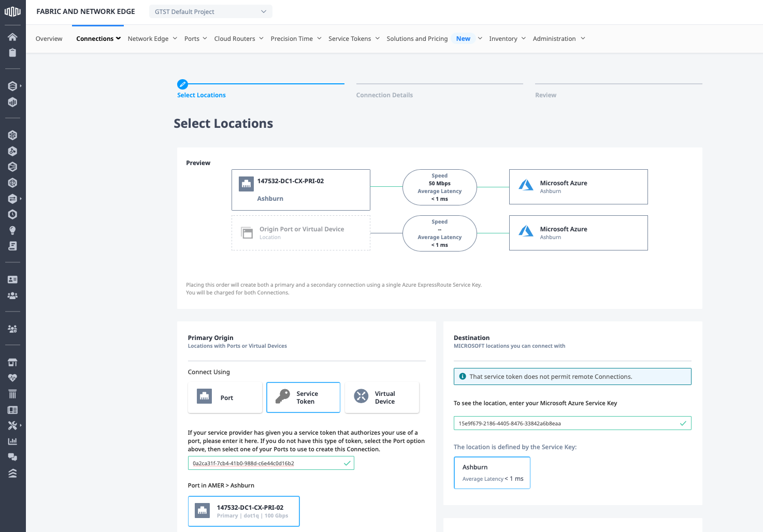The image size is (763, 532).
Task: Click the 'Primary Origin' heading
Action: (210, 338)
